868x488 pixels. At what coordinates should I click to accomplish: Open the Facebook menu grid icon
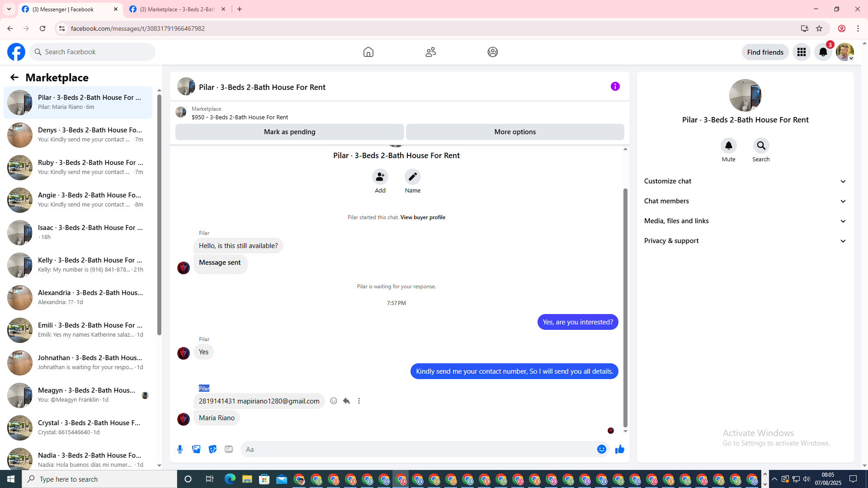[802, 52]
